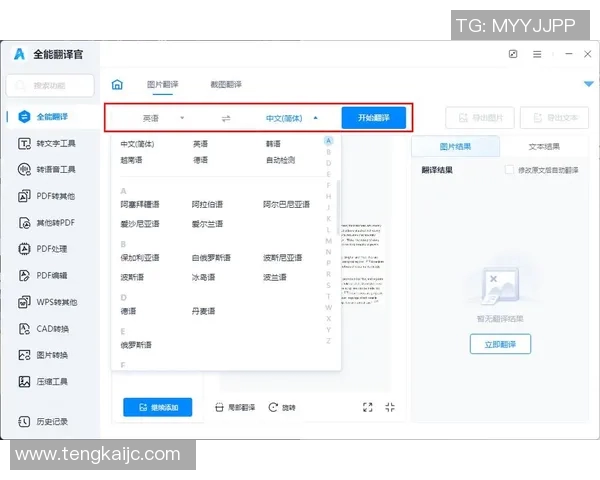This screenshot has width=600, height=480.
Task: Click the 继续添加 button
Action: (x=158, y=407)
